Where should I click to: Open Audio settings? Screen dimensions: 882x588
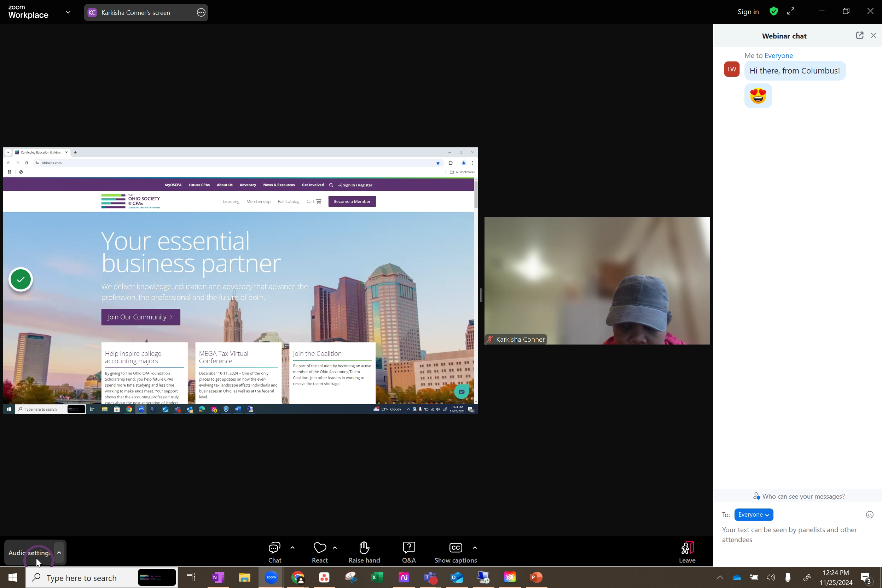[29, 552]
